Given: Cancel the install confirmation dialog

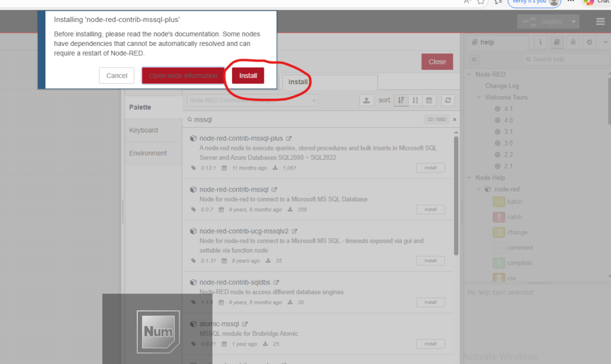Looking at the screenshot, I should 116,76.
